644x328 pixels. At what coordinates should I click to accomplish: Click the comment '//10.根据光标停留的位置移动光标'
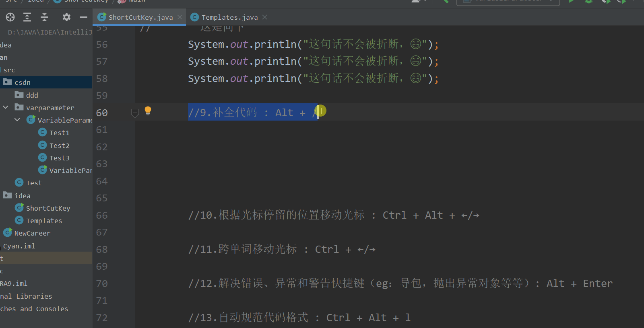click(x=276, y=215)
